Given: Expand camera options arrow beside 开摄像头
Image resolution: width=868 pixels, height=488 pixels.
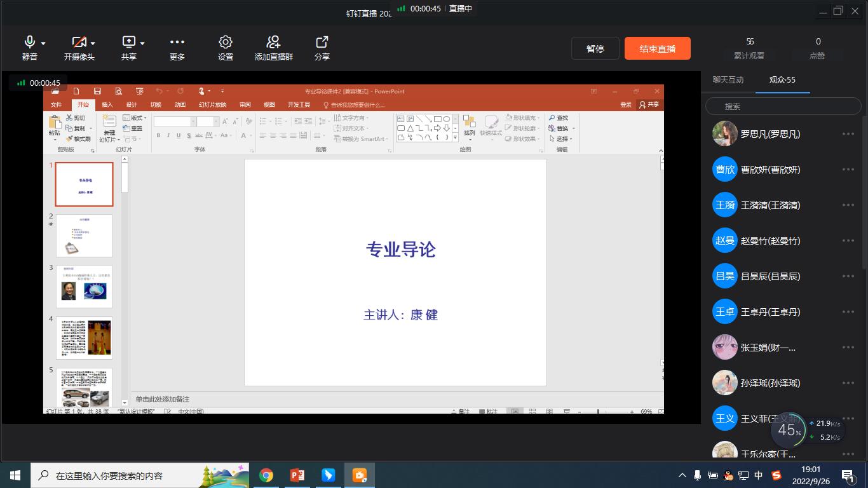Looking at the screenshot, I should click(x=93, y=43).
